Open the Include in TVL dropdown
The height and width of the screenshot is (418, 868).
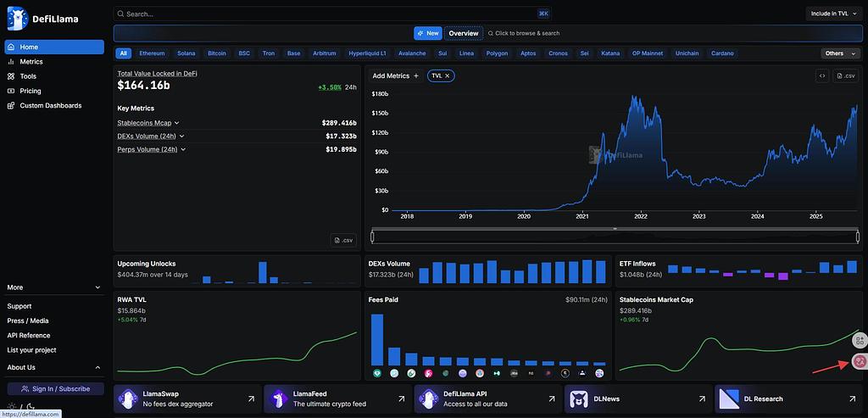(834, 14)
